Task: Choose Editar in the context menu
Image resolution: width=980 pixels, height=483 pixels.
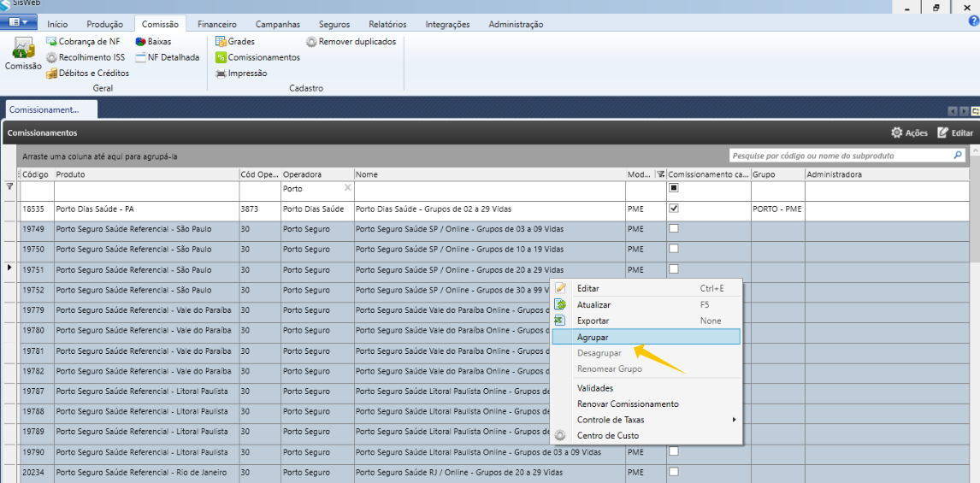Action: pos(646,289)
